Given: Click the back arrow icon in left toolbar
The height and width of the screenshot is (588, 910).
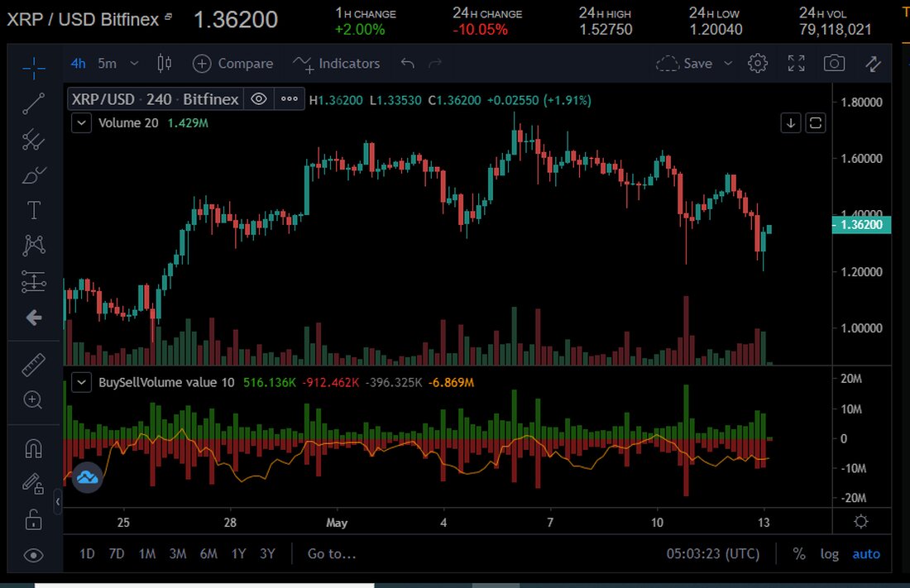Looking at the screenshot, I should [x=34, y=318].
